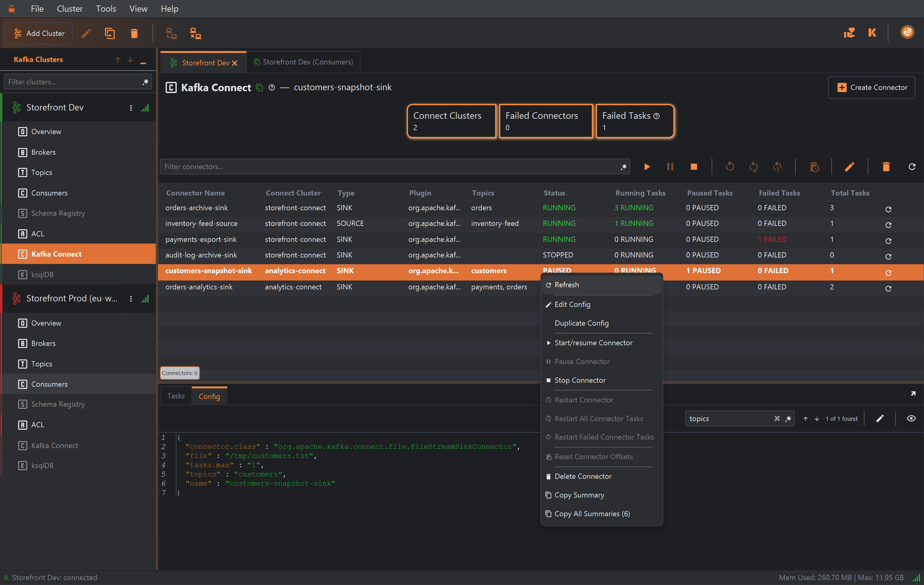The height and width of the screenshot is (585, 924).
Task: Go to next search match arrow
Action: coord(817,419)
